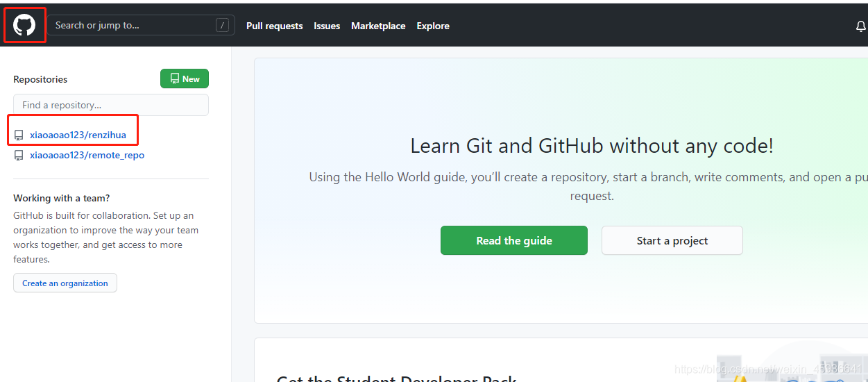Click repo icon beside xiaoaoao123/renzihua
868x382 pixels.
point(19,135)
